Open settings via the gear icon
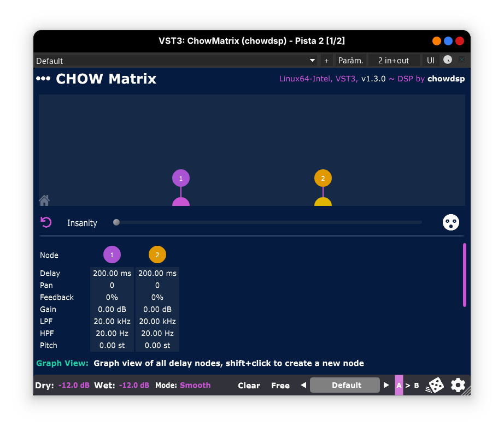 tap(458, 385)
